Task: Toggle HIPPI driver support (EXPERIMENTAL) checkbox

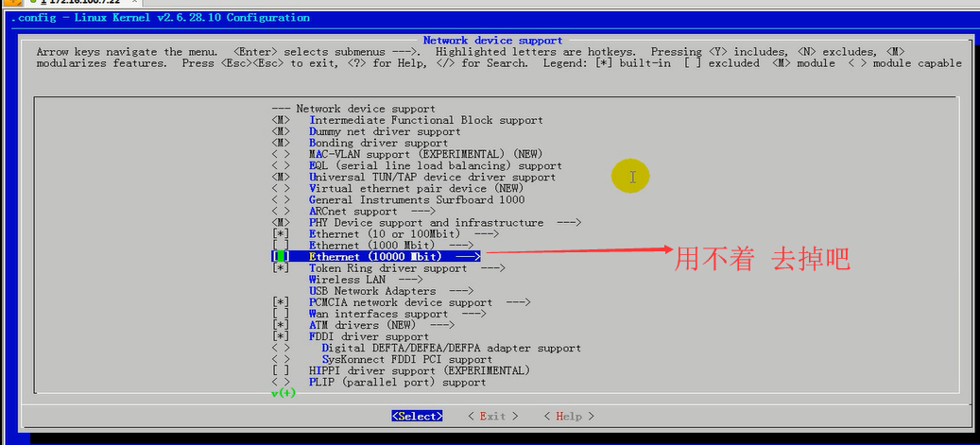Action: (x=281, y=370)
